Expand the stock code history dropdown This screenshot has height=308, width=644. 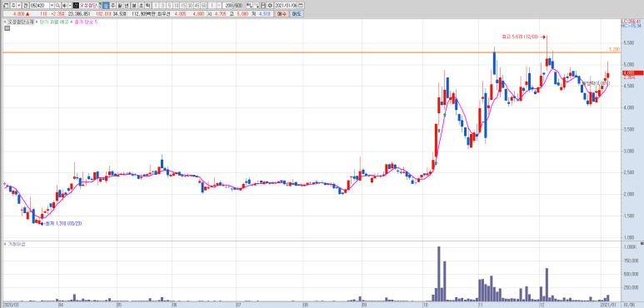[52, 5]
